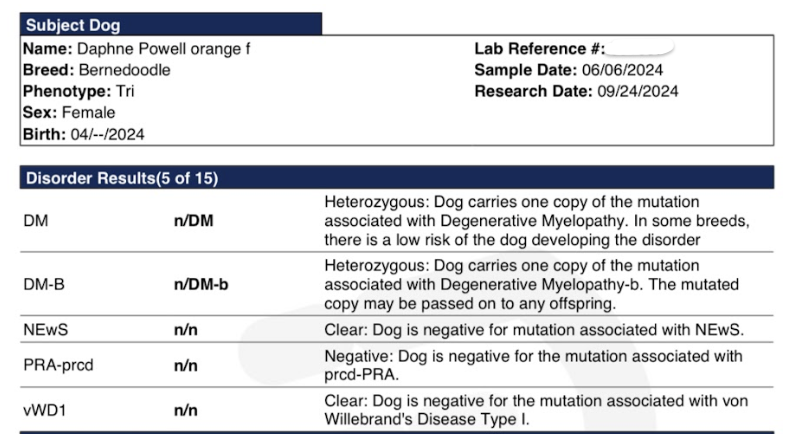Select the n/DM result value
This screenshot has height=434, width=802.
194,221
